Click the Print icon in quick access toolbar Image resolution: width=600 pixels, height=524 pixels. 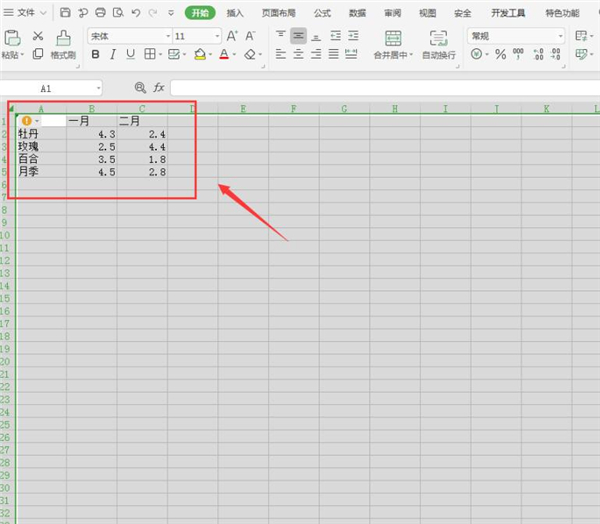click(101, 13)
